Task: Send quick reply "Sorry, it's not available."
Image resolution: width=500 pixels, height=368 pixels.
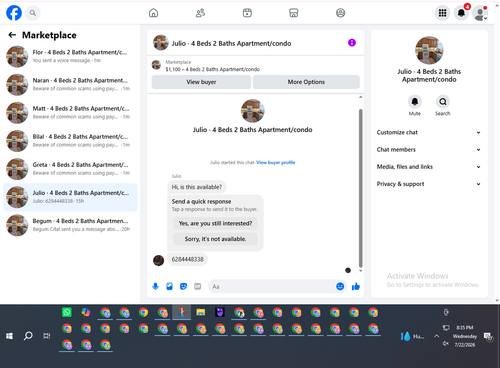Action: (215, 239)
